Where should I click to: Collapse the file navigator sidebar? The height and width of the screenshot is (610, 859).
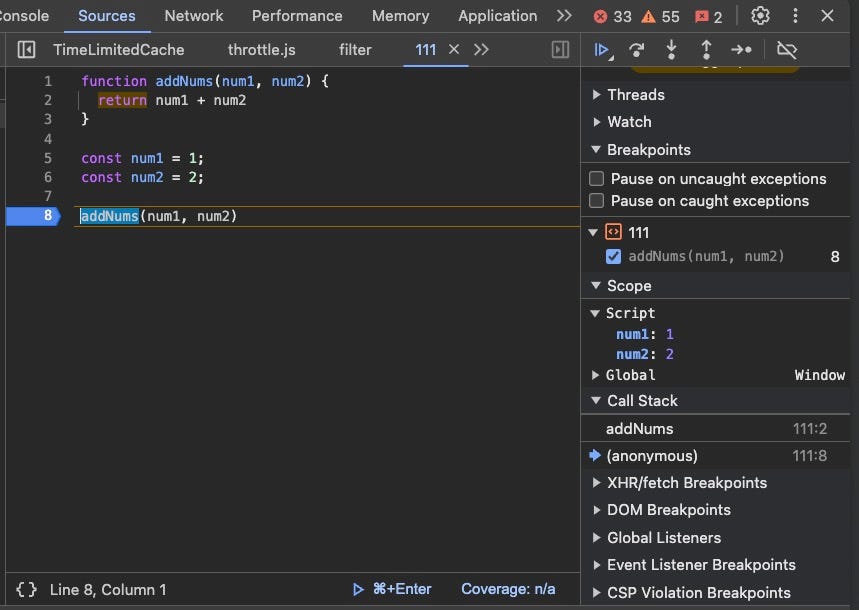tap(26, 49)
